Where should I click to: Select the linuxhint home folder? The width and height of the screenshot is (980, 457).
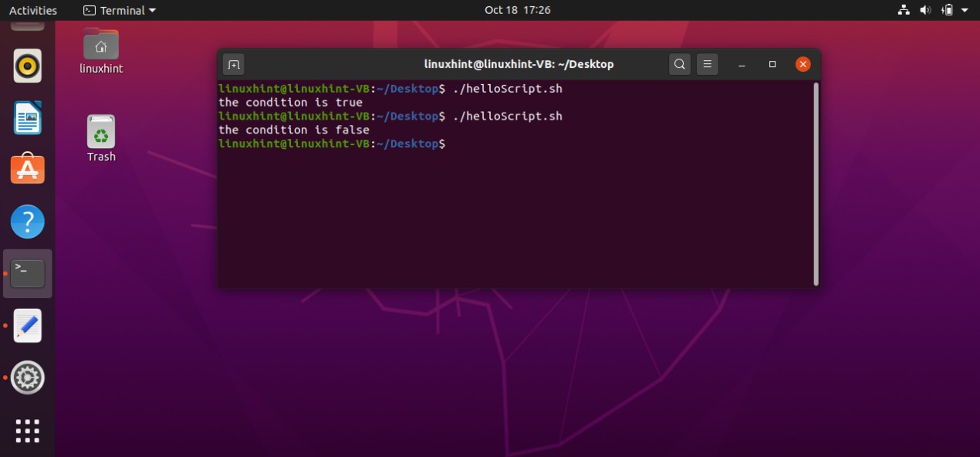pos(101,51)
